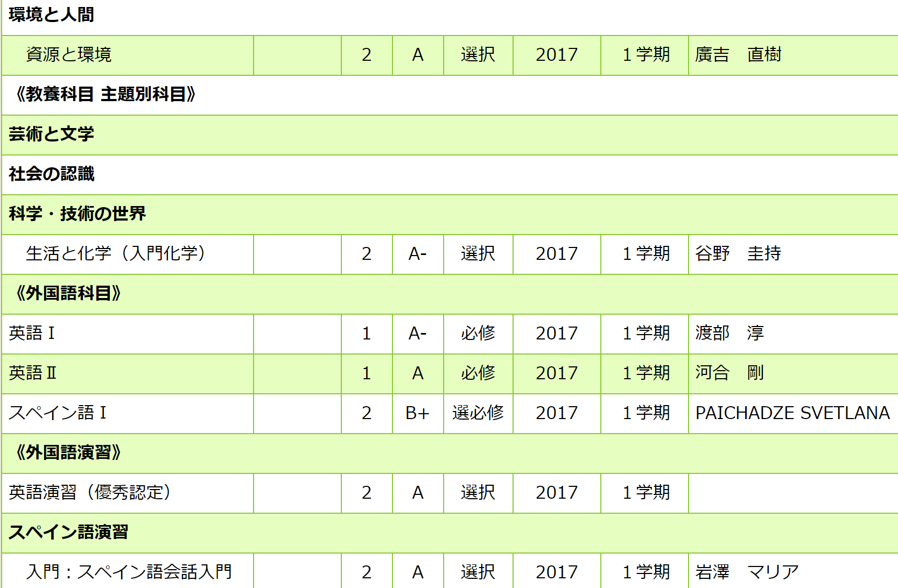Click instructor name 渡部 淳

729,333
